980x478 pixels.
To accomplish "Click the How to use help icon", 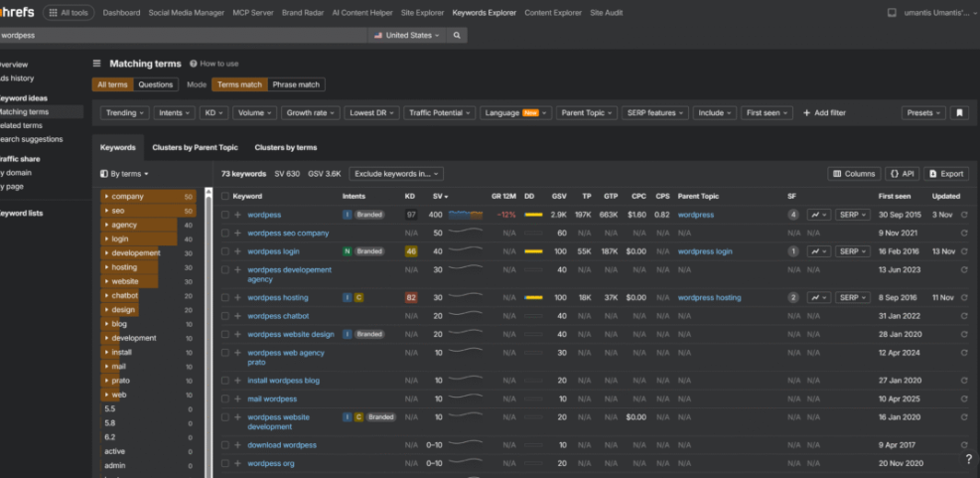I will [x=194, y=64].
